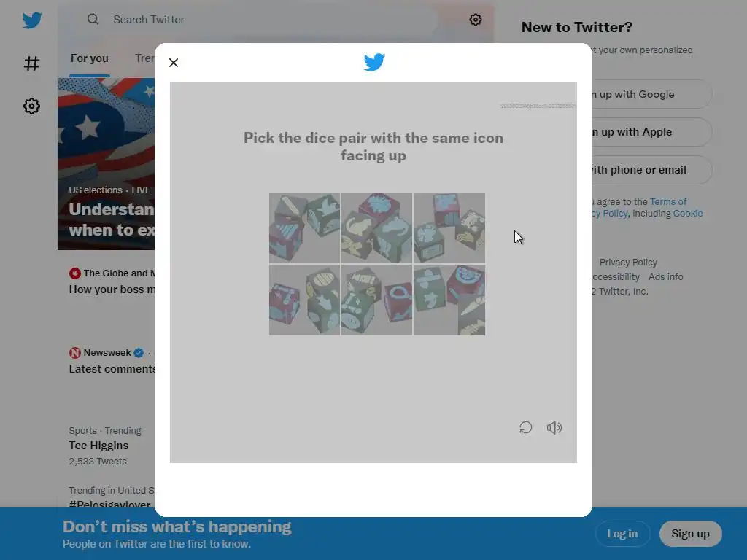This screenshot has width=747, height=560.
Task: Restart the challenge with the circular arrow icon
Action: coord(525,427)
